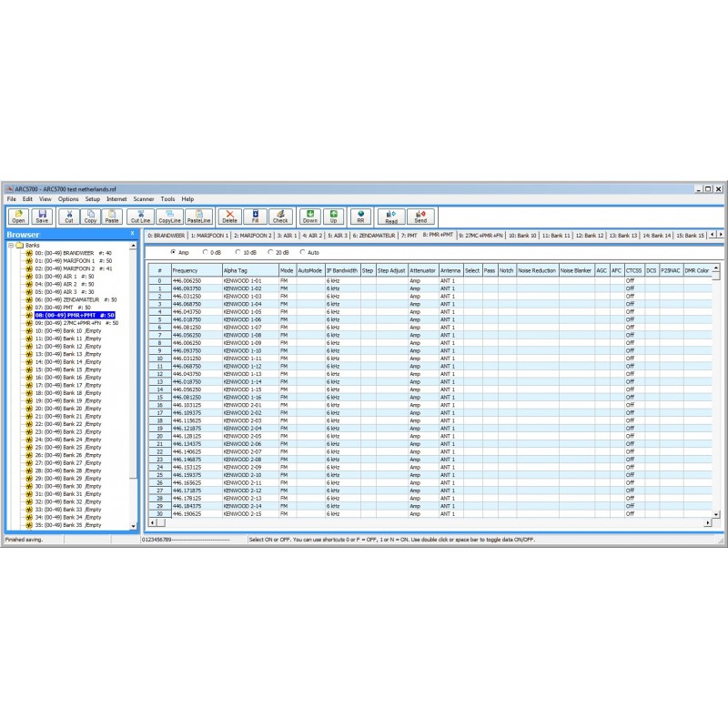Click the red Delete icon
Viewport: 728px width, 728px height.
[x=230, y=217]
